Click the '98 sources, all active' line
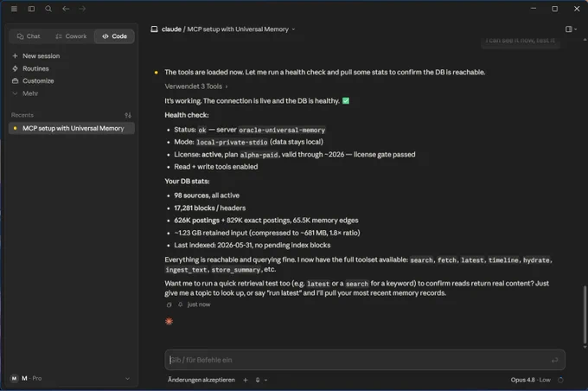 coord(207,195)
